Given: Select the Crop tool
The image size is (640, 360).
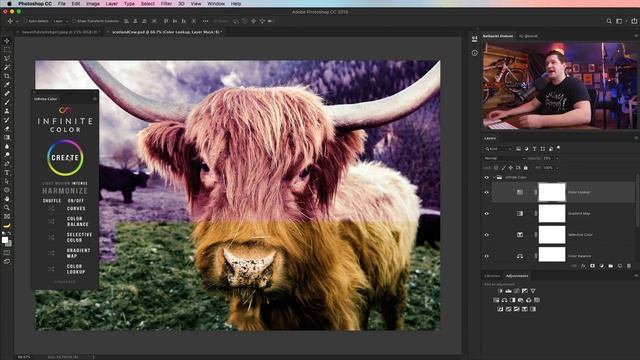Looking at the screenshot, I should point(7,76).
